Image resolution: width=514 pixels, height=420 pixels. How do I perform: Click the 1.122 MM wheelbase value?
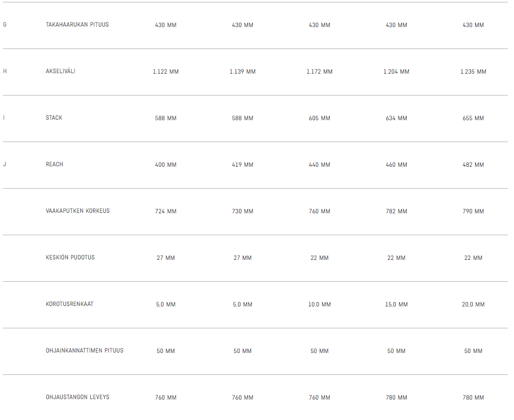pyautogui.click(x=165, y=71)
